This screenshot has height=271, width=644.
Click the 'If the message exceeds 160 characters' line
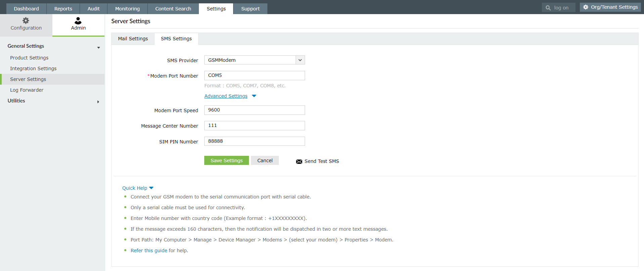[259, 229]
